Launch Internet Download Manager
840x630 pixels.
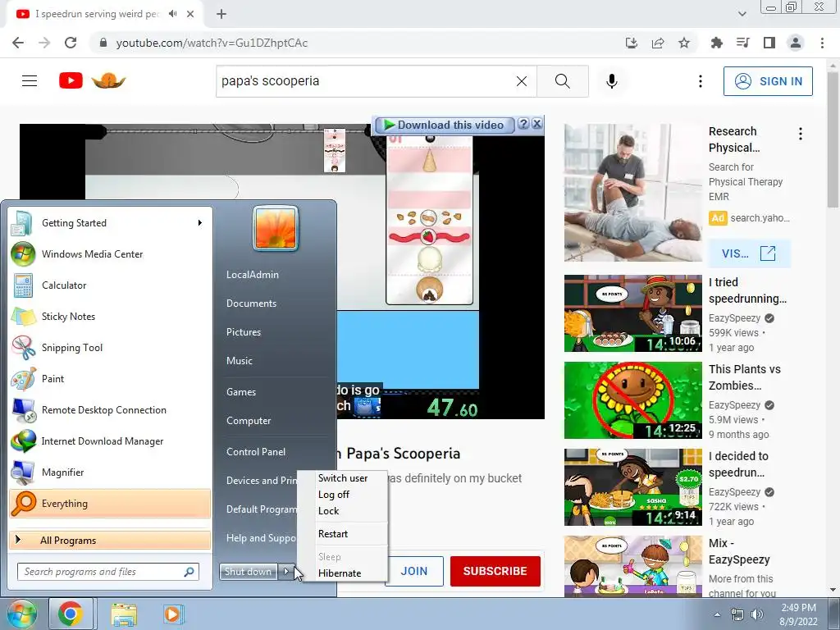click(x=110, y=441)
